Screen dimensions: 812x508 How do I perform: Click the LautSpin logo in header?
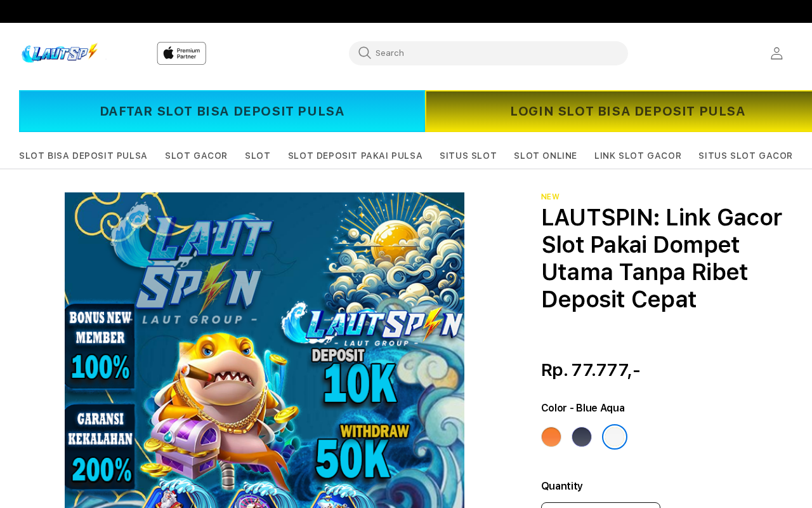59,53
